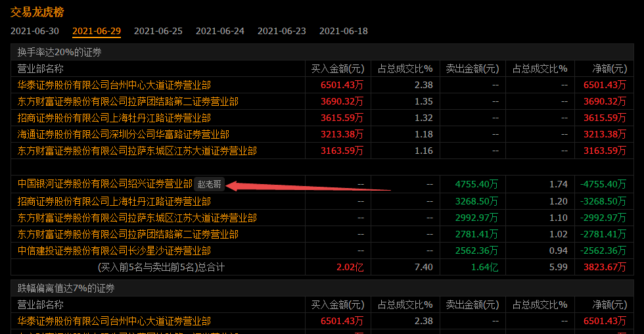Click the net amount -3268.50万 cell
This screenshot has width=644, height=334.
point(603,201)
